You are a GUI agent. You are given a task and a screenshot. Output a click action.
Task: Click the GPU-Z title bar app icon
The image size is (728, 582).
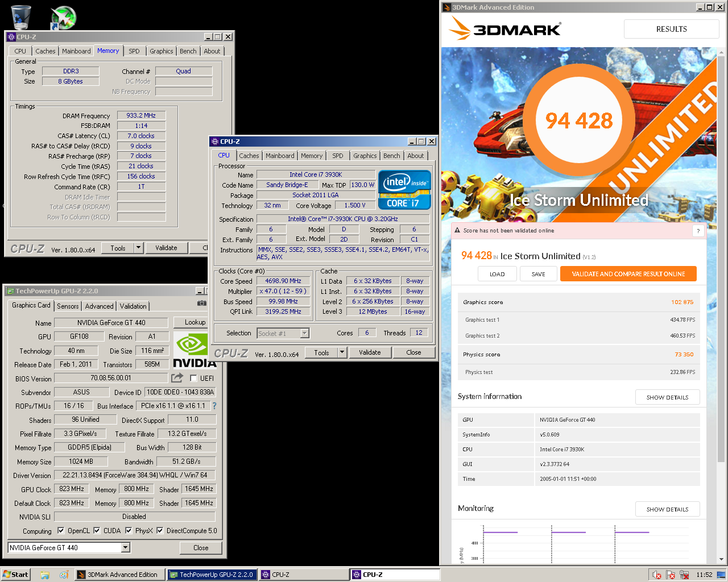point(10,291)
